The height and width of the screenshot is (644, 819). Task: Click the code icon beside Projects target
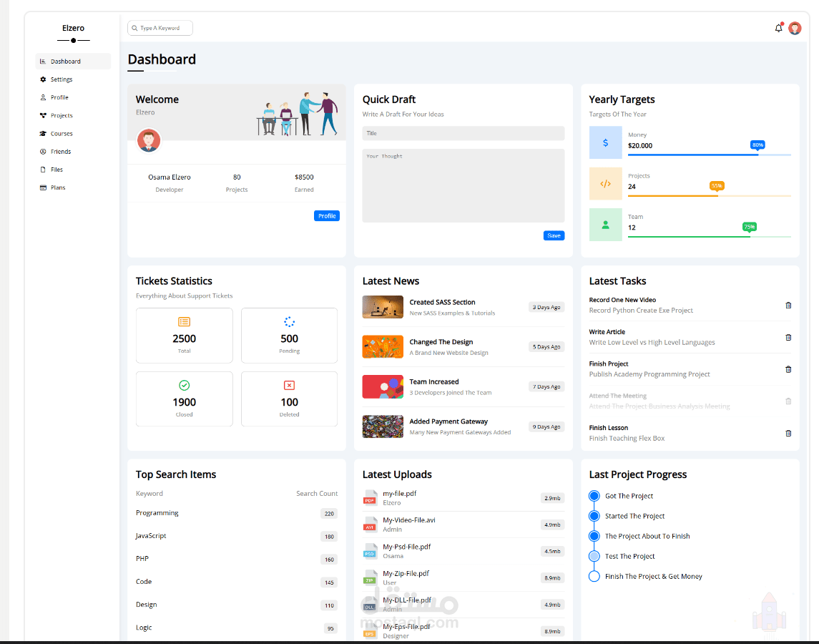pyautogui.click(x=605, y=184)
